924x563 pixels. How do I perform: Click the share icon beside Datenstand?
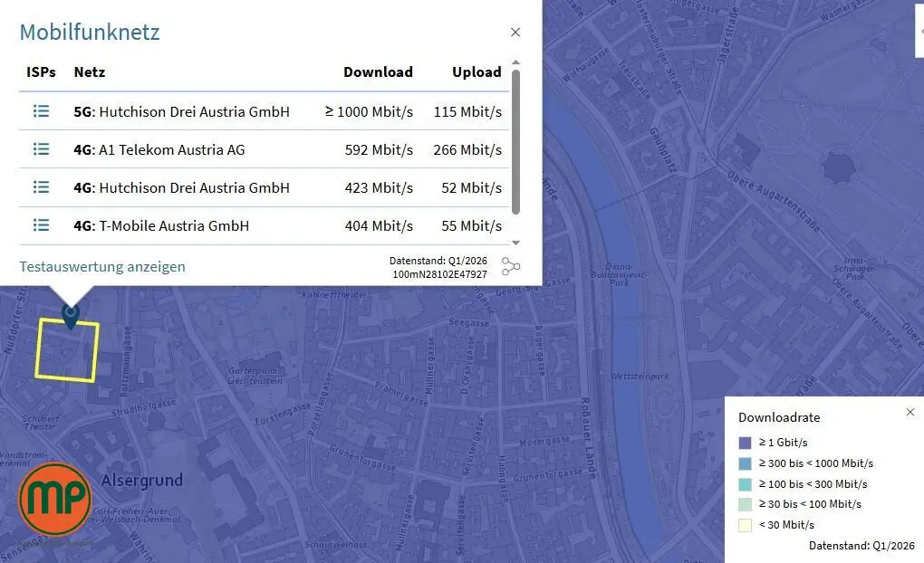[511, 267]
